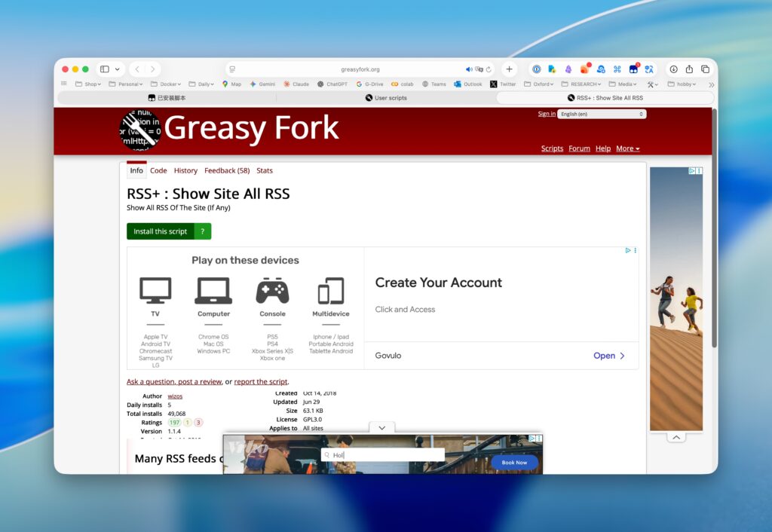This screenshot has height=532, width=772.
Task: Open ChatGPT bookmark
Action: (332, 84)
